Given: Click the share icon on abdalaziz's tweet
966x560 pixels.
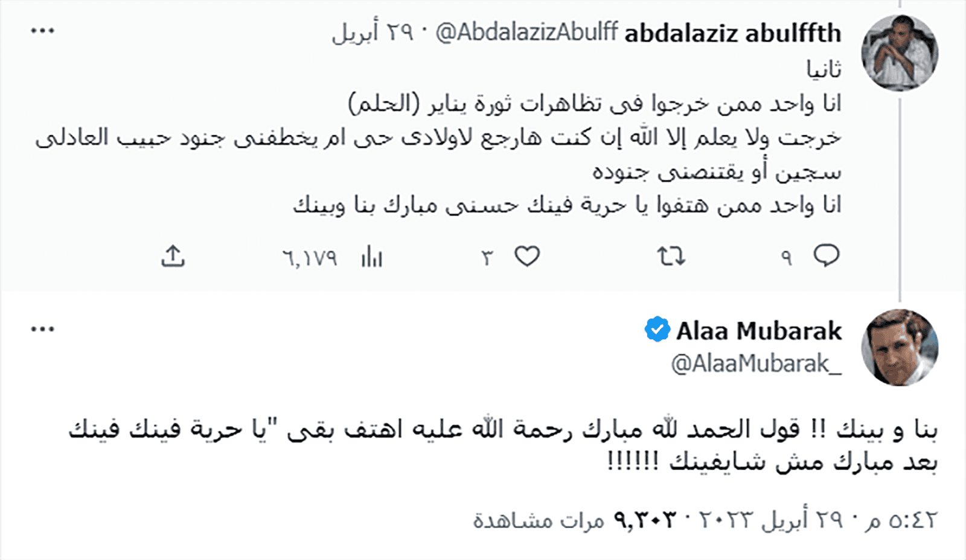Looking at the screenshot, I should point(173,256).
